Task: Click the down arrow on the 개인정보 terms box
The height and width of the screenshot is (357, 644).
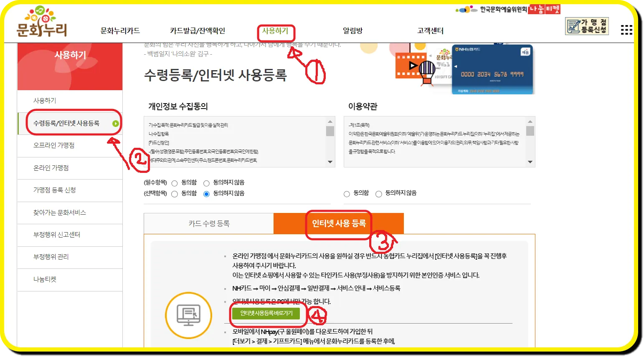Action: [330, 162]
